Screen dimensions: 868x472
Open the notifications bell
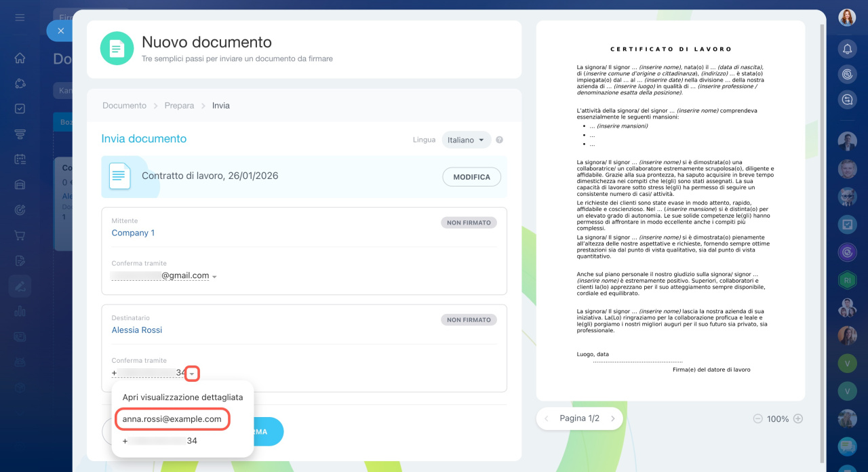pos(847,49)
